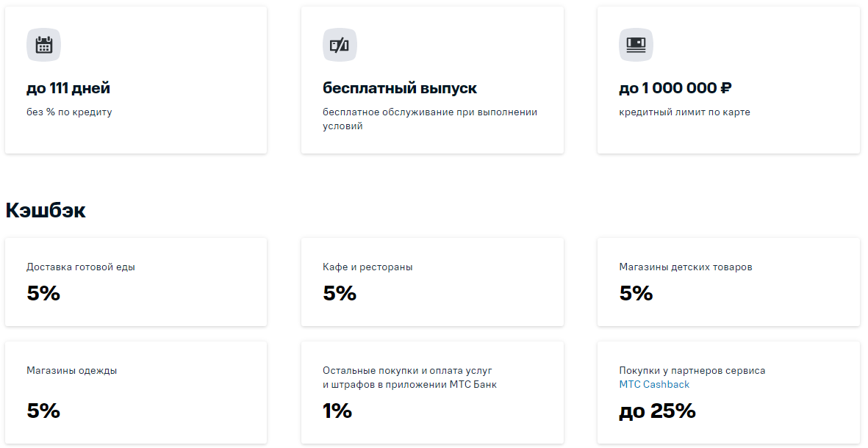The height and width of the screenshot is (448, 868).
Task: Click the calendar icon above 111 days
Action: 44,45
